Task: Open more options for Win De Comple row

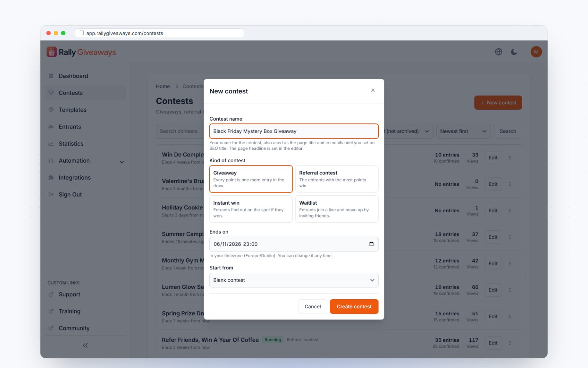Action: click(510, 158)
